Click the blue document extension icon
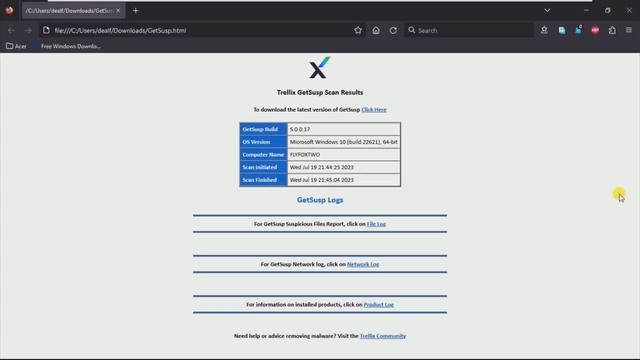The width and height of the screenshot is (640, 360). 562,30
